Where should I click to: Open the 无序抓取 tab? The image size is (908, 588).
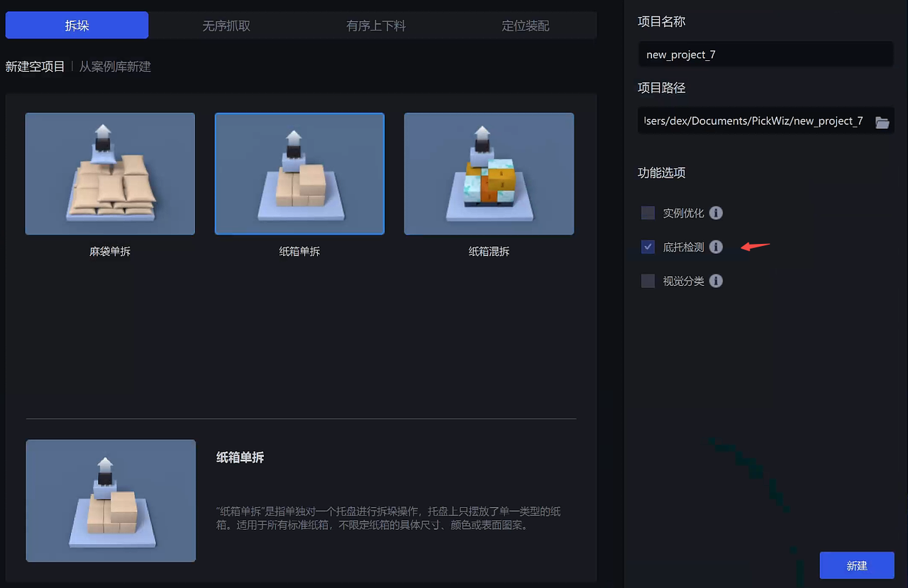point(226,26)
